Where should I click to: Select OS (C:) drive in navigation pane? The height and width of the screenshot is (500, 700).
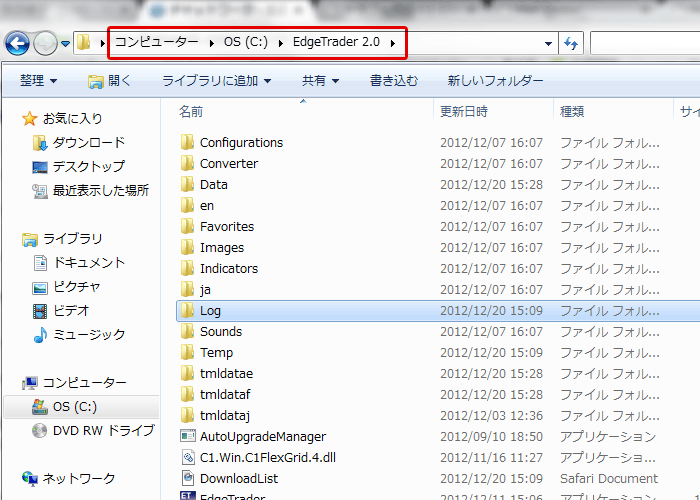point(81,407)
